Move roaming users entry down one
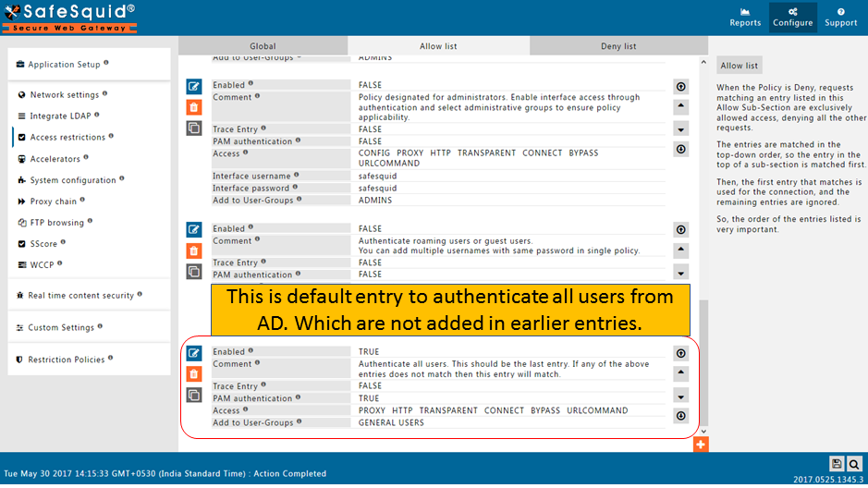The width and height of the screenshot is (868, 488). (x=681, y=273)
